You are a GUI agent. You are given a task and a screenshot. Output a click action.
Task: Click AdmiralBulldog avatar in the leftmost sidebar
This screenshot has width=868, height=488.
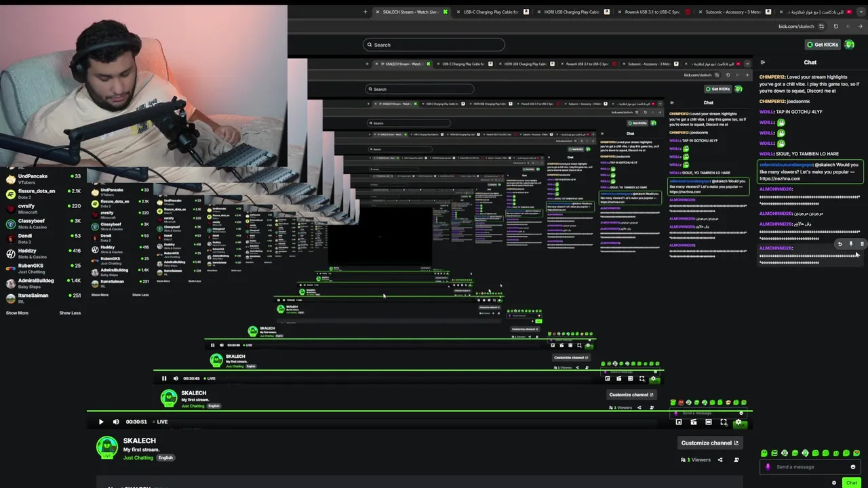point(10,283)
